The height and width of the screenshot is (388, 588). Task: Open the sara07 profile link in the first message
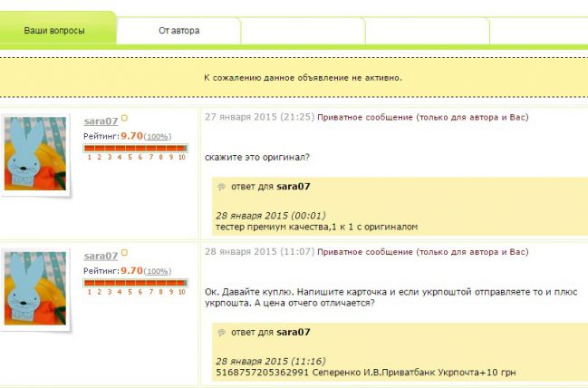pyautogui.click(x=101, y=121)
